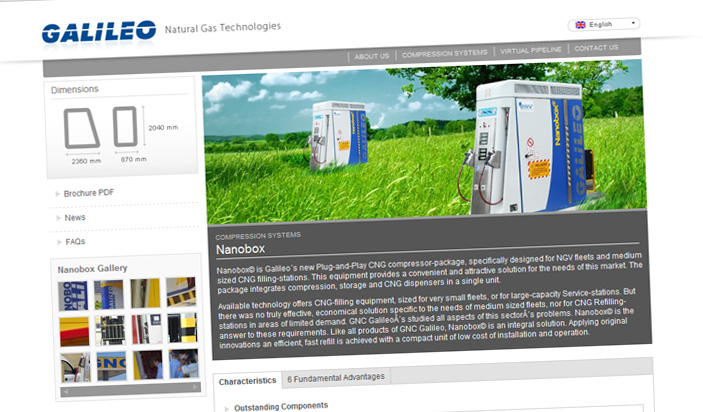Open second thumbnail in gallery's middle row
The width and height of the screenshot is (703, 412).
point(110,329)
